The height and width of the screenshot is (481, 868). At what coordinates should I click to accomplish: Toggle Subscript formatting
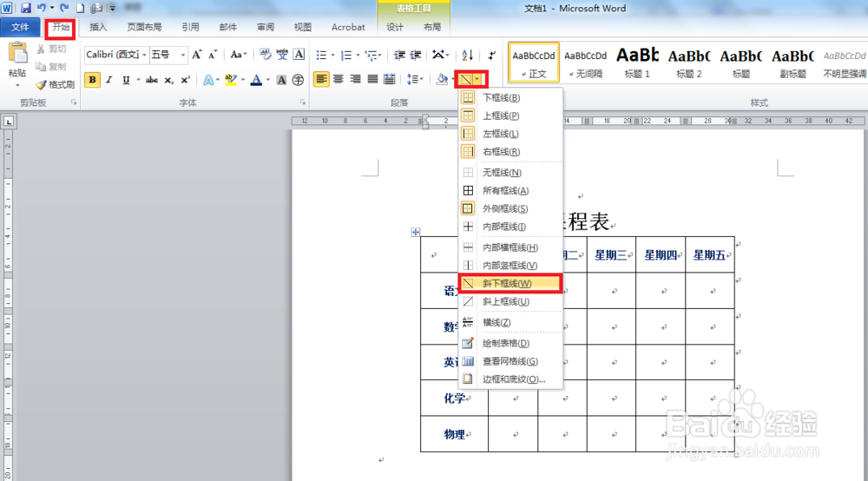[x=169, y=80]
